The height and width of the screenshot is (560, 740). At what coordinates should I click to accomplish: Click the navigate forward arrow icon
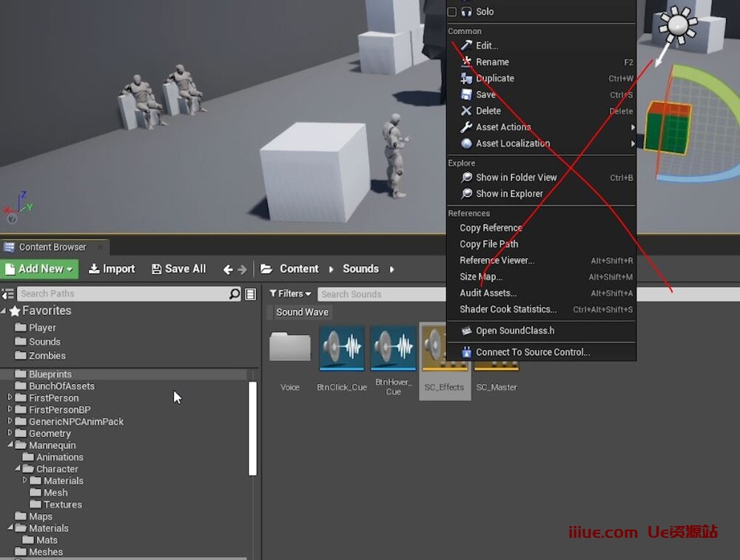point(242,269)
